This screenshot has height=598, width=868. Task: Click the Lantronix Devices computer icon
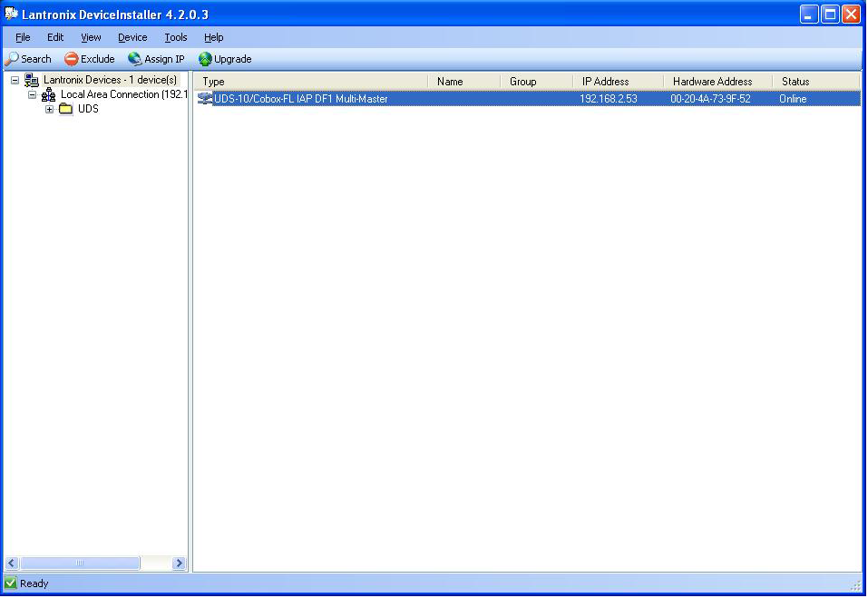point(32,80)
